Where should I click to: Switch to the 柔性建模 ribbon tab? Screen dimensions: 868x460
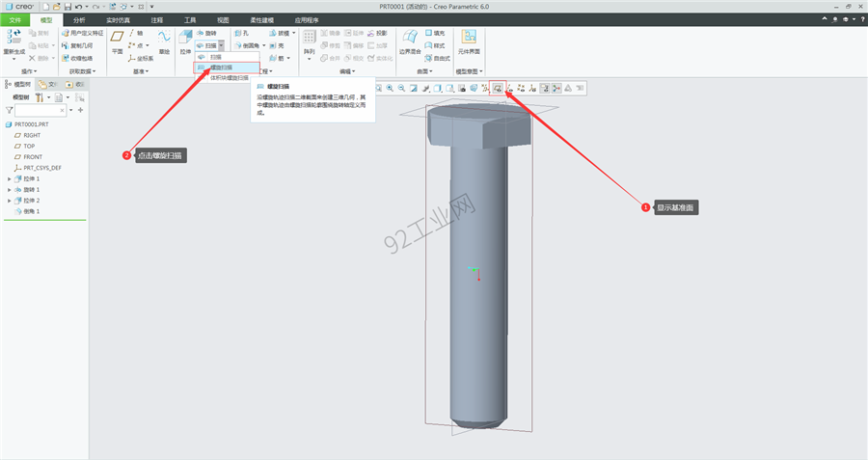(261, 20)
